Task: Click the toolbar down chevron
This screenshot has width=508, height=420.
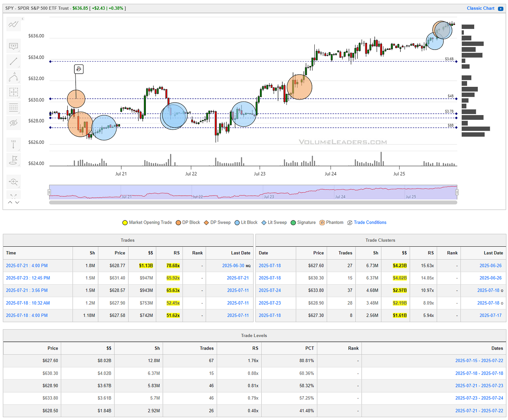Action: tap(17, 202)
